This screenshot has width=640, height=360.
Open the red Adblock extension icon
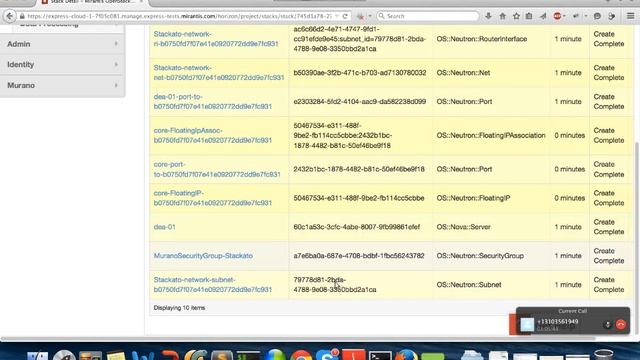click(x=557, y=16)
